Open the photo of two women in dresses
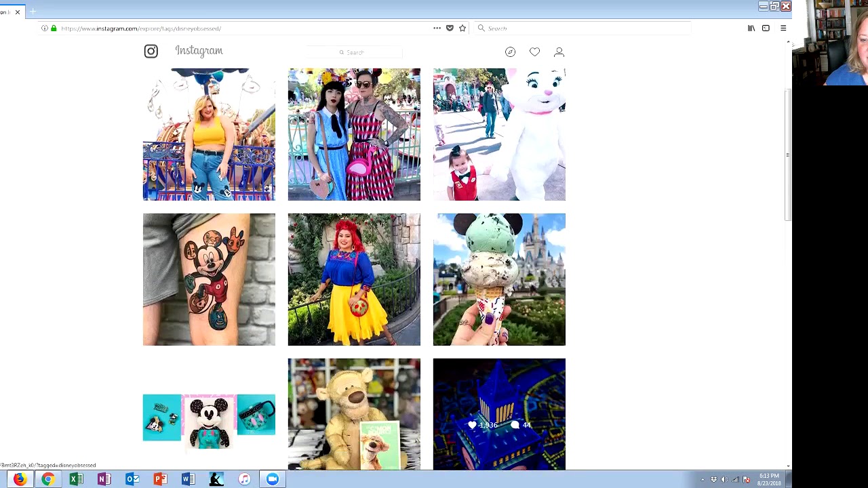The image size is (868, 488). coord(354,134)
